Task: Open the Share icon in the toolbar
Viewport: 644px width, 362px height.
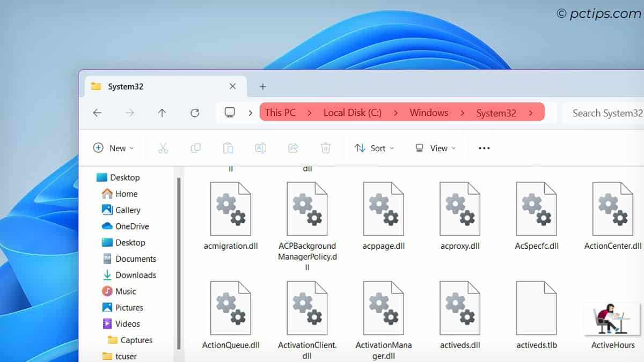Action: pos(293,148)
